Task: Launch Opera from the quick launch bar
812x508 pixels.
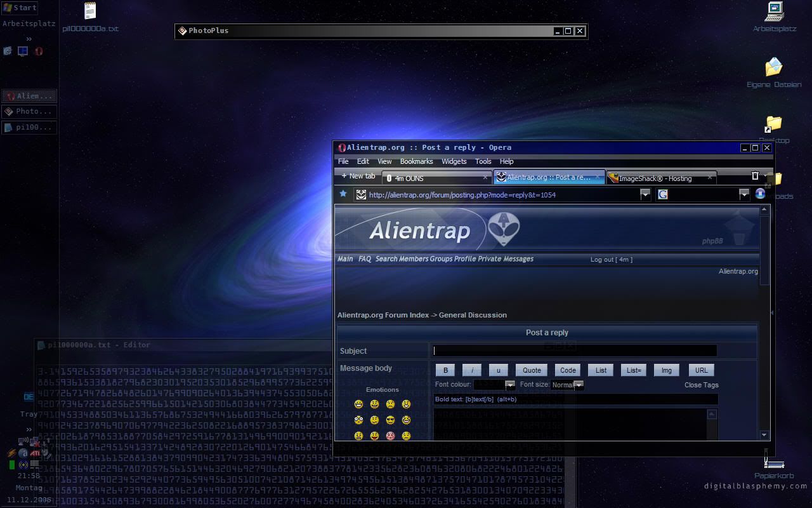Action: (39, 51)
